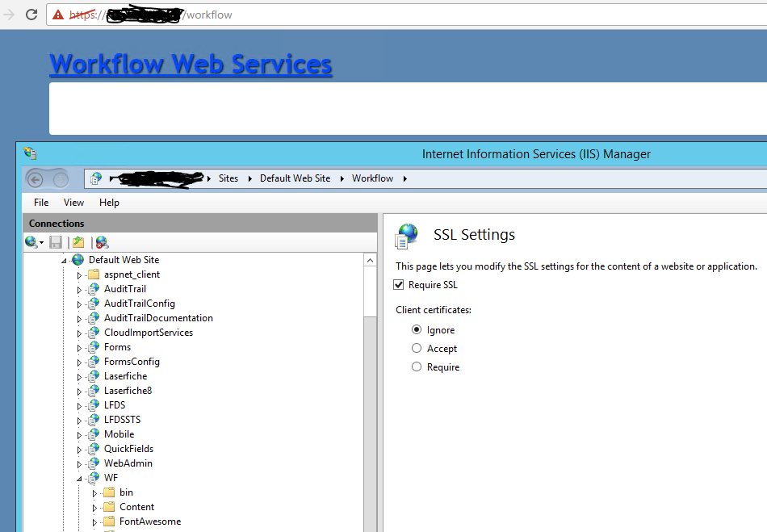This screenshot has height=532, width=767.
Task: Click the Mobile application icon
Action: 94,434
